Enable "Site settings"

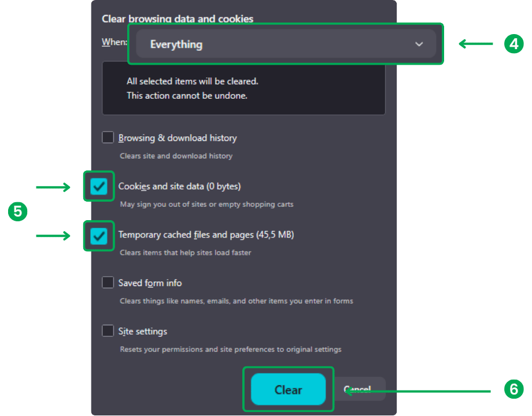click(x=108, y=330)
